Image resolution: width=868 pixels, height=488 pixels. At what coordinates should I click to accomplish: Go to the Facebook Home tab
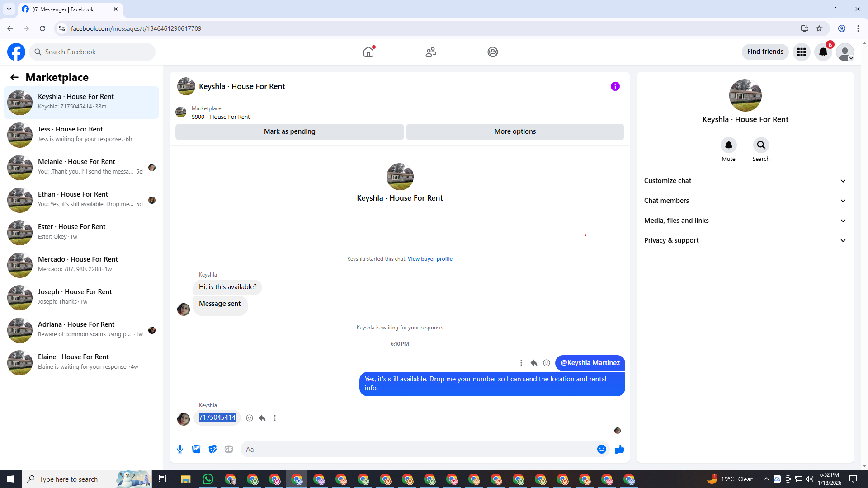pos(368,52)
